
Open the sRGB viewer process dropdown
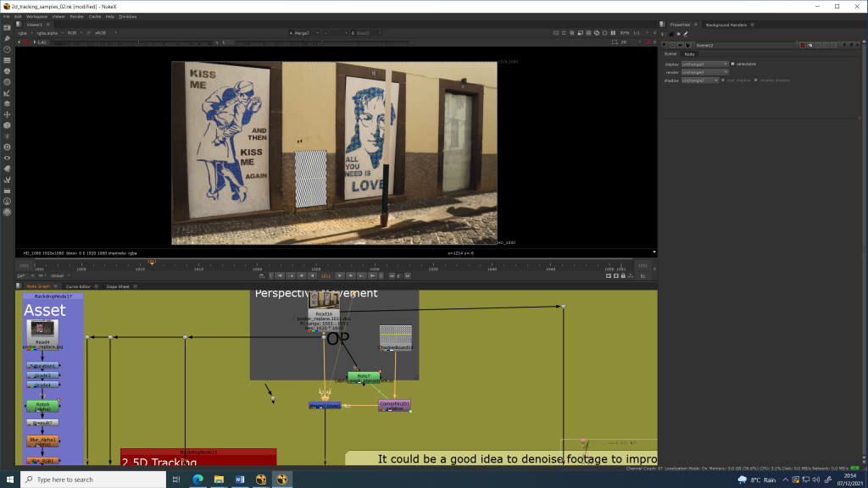[106, 33]
